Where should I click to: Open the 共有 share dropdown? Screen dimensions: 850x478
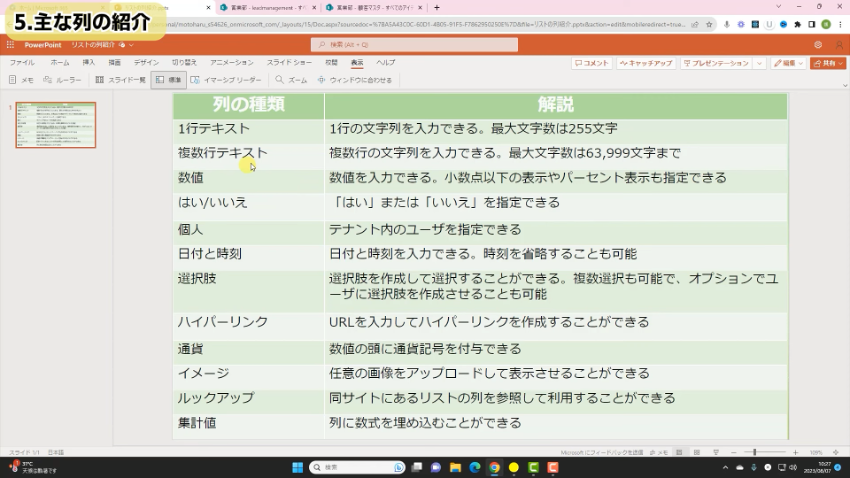(829, 63)
